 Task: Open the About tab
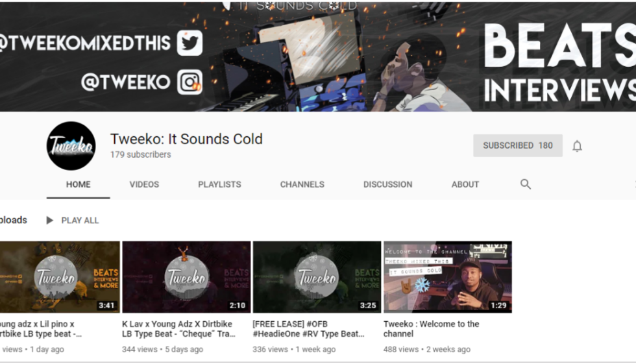click(x=465, y=184)
